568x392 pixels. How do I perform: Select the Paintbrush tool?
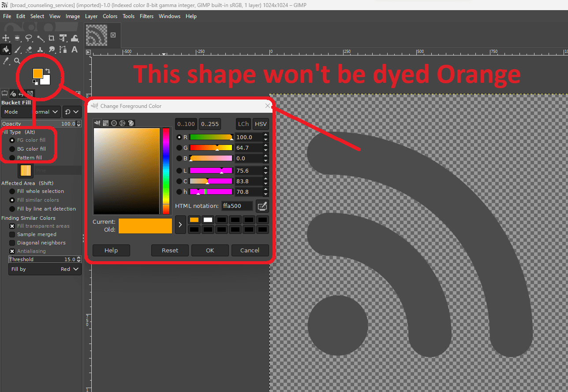point(17,49)
